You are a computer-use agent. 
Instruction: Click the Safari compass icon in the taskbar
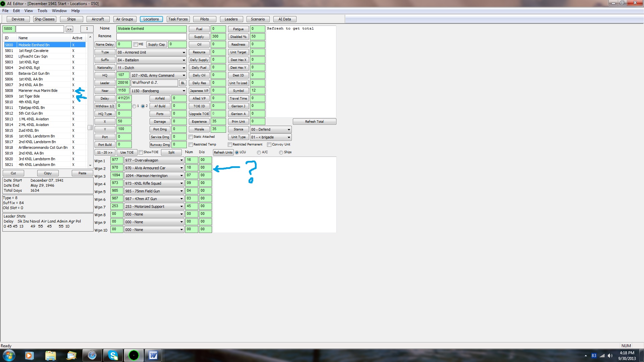92,355
